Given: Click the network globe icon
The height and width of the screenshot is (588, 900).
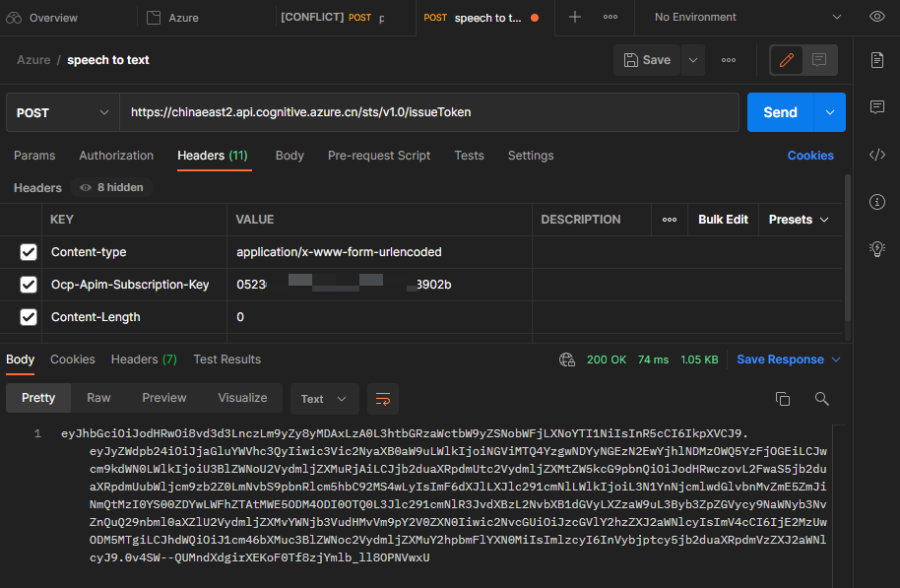Looking at the screenshot, I should click(566, 359).
